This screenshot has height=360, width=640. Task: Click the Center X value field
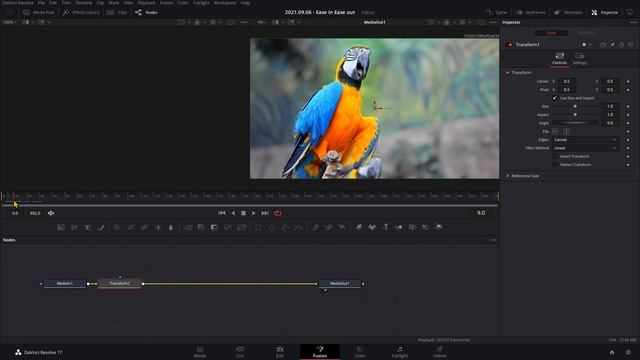coord(567,81)
